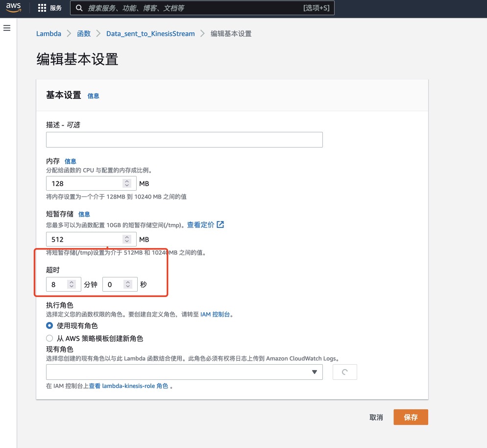Viewport: 487px width, 448px height.
Task: Adjust the 超时 seconds stepper arrows
Action: pyautogui.click(x=128, y=284)
